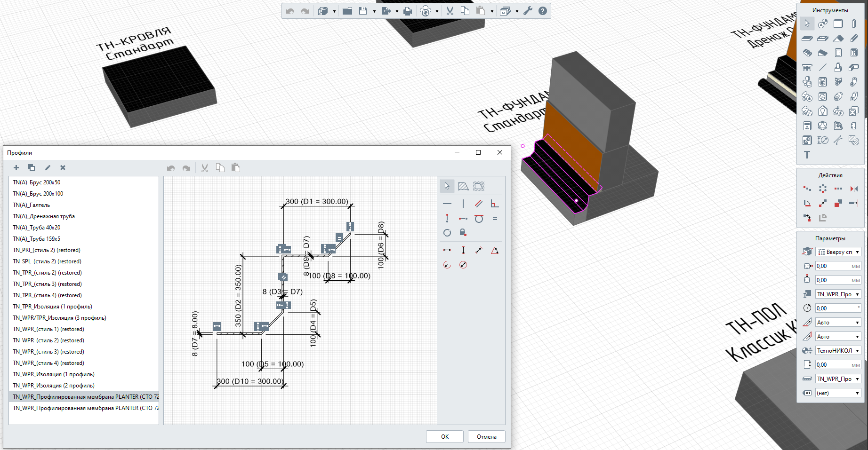Expand the (нет) mark dropdown
Image resolution: width=868 pixels, height=450 pixels.
coord(857,393)
